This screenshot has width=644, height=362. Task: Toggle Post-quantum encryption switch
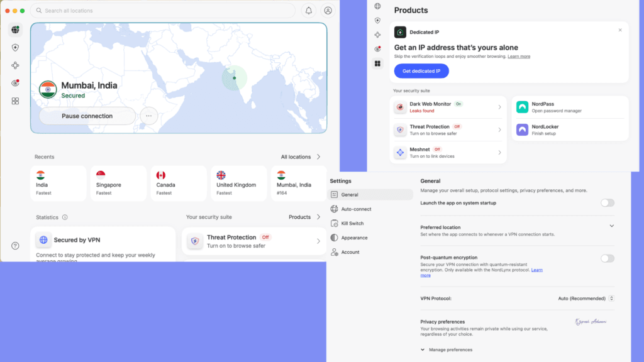click(x=608, y=258)
